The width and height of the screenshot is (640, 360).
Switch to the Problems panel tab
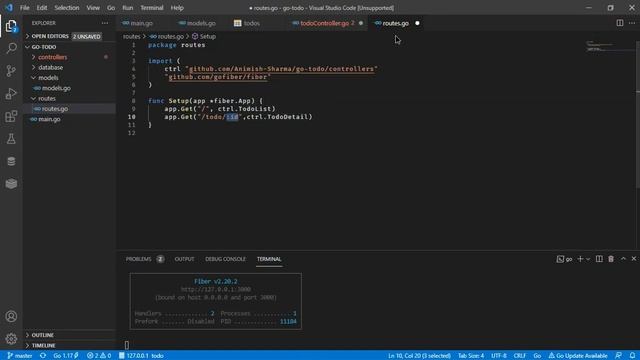pos(138,259)
